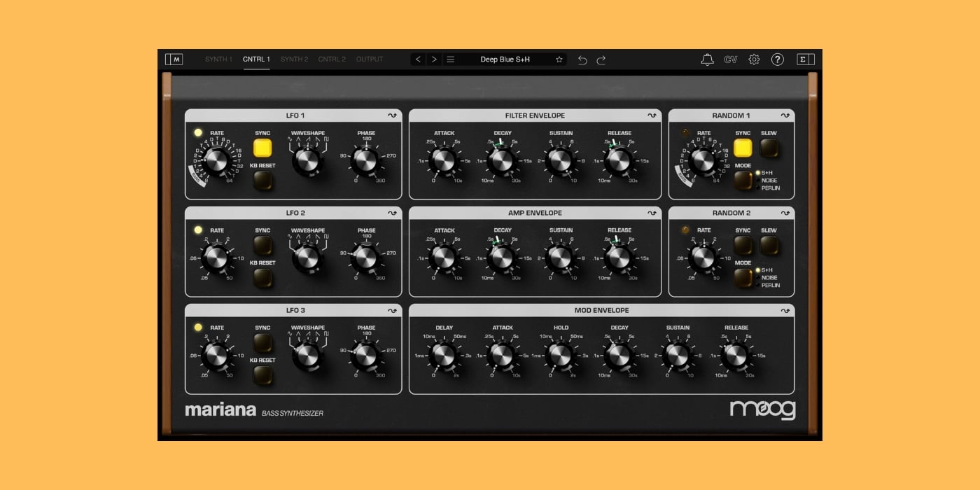Image resolution: width=980 pixels, height=490 pixels.
Task: Toggle the LFO 2 SYNC button
Action: (x=262, y=245)
